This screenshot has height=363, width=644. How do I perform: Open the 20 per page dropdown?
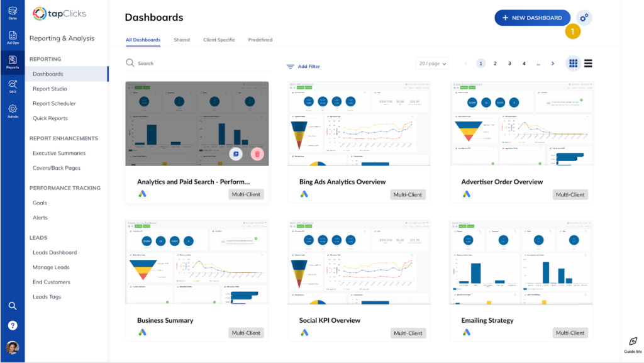432,63
